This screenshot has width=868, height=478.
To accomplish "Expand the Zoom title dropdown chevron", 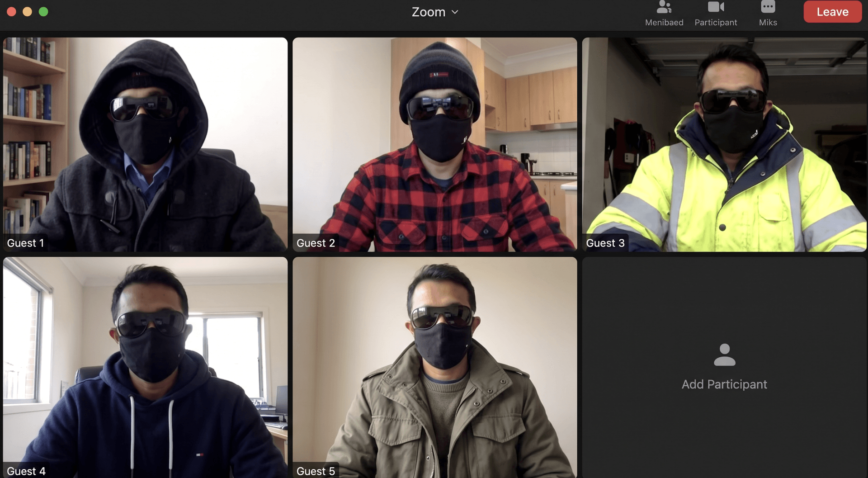I will pyautogui.click(x=455, y=12).
